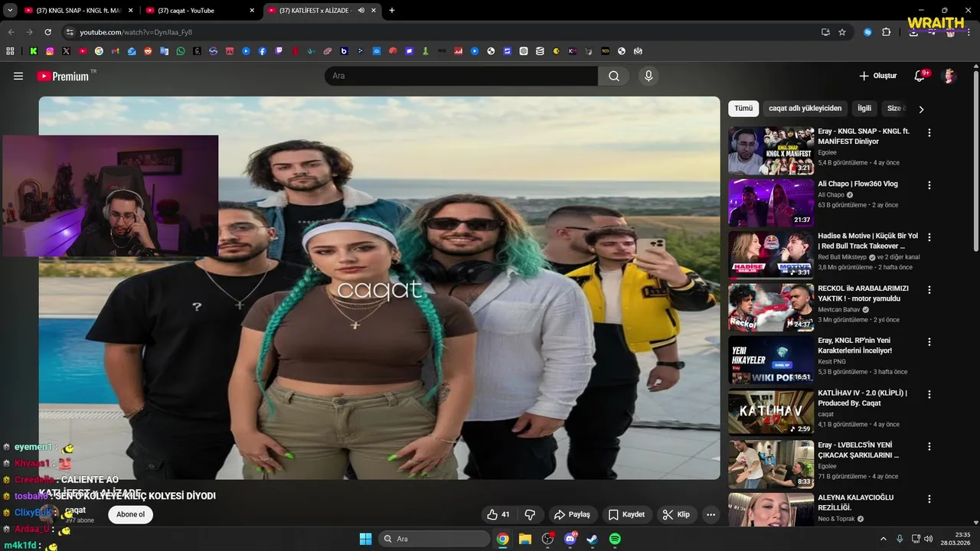Image resolution: width=980 pixels, height=551 pixels.
Task: Open the RECKOL video thumbnail
Action: 771,308
